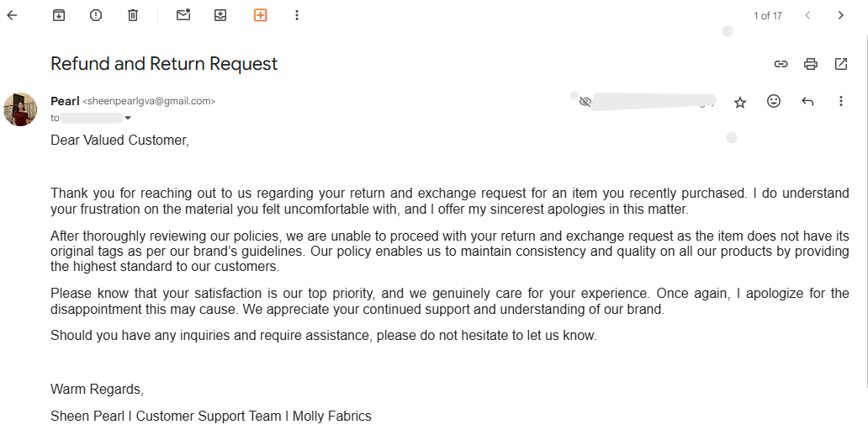Print the entire email
Image resolution: width=868 pixels, height=430 pixels.
(811, 64)
